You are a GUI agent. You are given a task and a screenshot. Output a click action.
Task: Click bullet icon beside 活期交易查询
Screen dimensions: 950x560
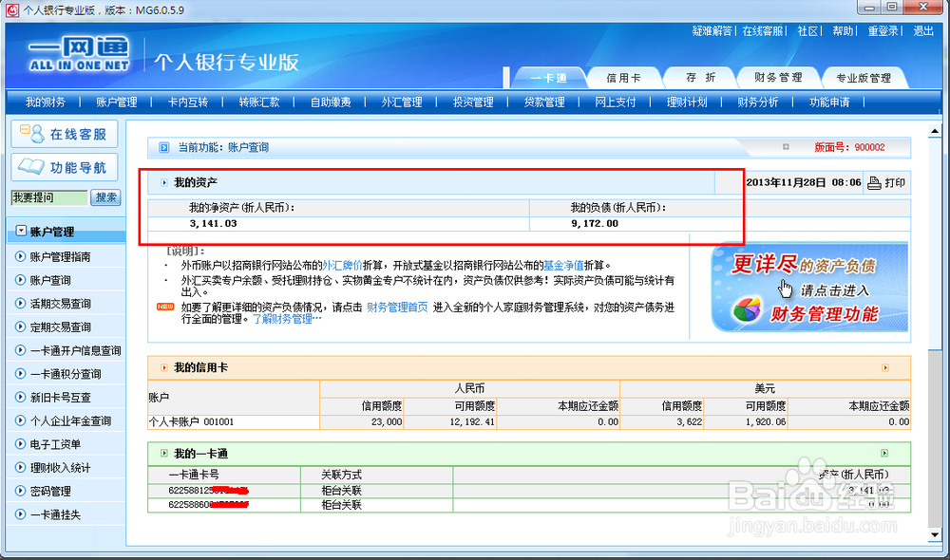[20, 303]
